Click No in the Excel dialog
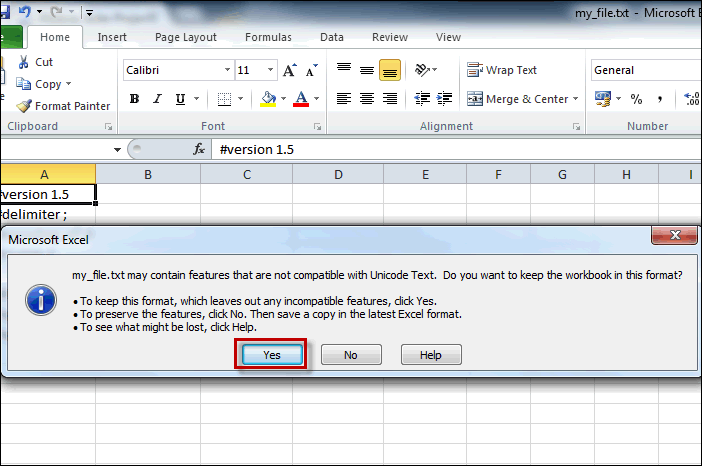This screenshot has width=702, height=466. 351,355
